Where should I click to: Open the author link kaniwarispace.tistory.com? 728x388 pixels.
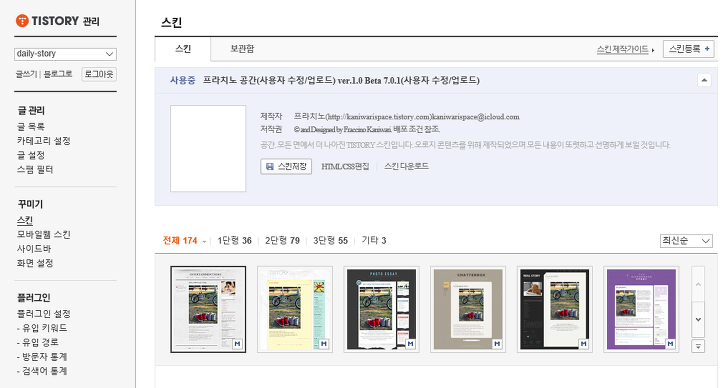(x=379, y=117)
